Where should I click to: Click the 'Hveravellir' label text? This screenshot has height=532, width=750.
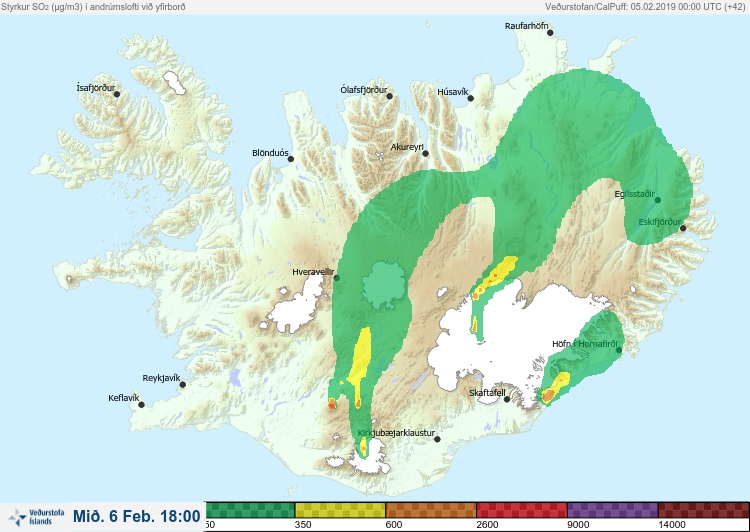click(313, 272)
